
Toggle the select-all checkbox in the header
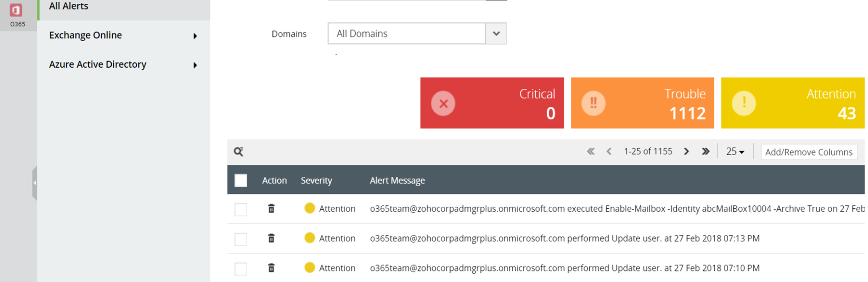pos(240,180)
